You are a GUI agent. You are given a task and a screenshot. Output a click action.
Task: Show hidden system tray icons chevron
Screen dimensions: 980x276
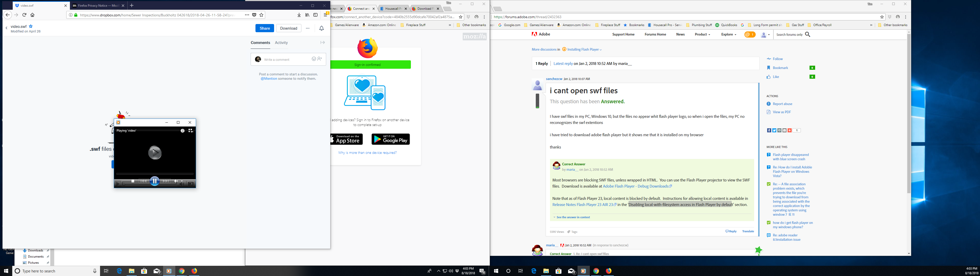pos(438,271)
